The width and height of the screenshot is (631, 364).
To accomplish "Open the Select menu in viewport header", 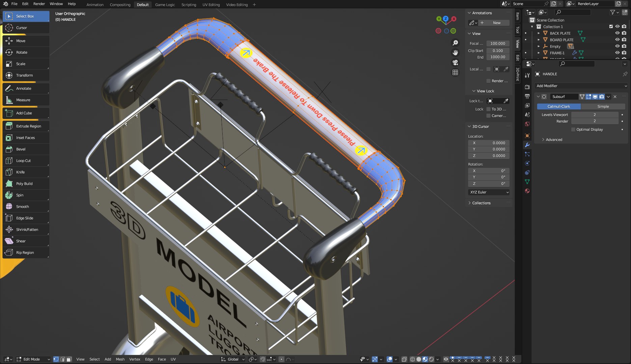I will (x=94, y=359).
